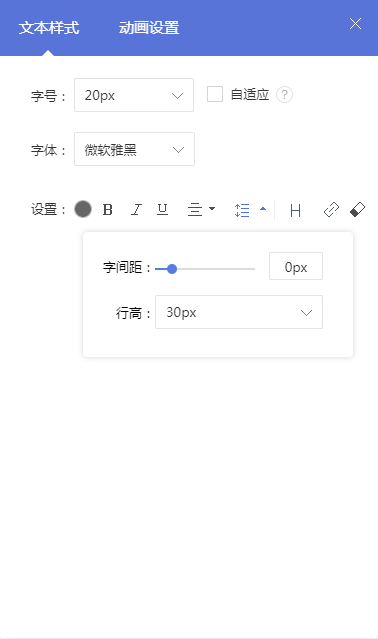The height and width of the screenshot is (639, 378).
Task: Open the gray text color swatch
Action: click(83, 209)
